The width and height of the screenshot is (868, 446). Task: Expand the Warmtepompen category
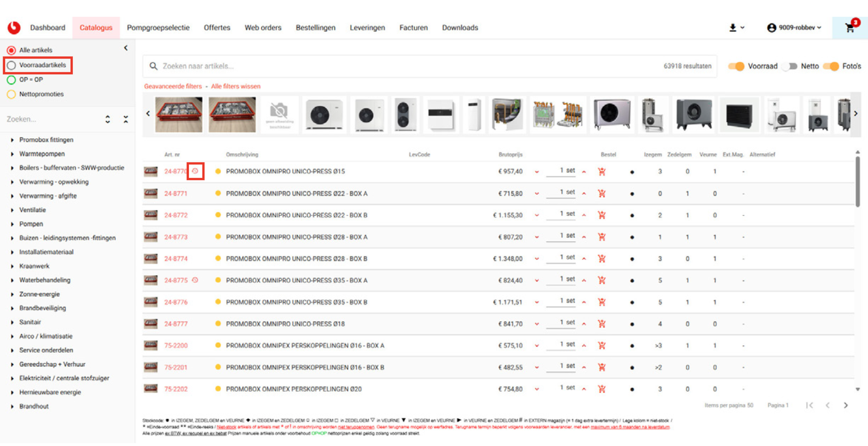pyautogui.click(x=12, y=154)
